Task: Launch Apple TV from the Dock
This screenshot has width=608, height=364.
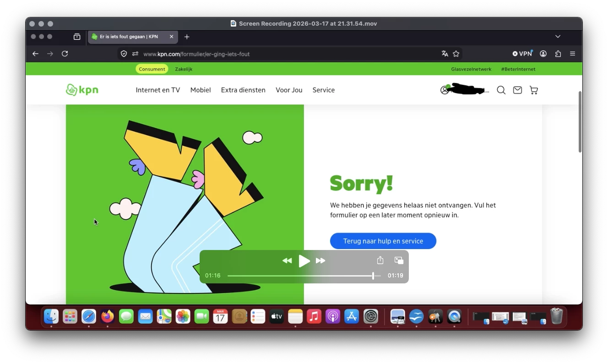Action: pyautogui.click(x=277, y=316)
